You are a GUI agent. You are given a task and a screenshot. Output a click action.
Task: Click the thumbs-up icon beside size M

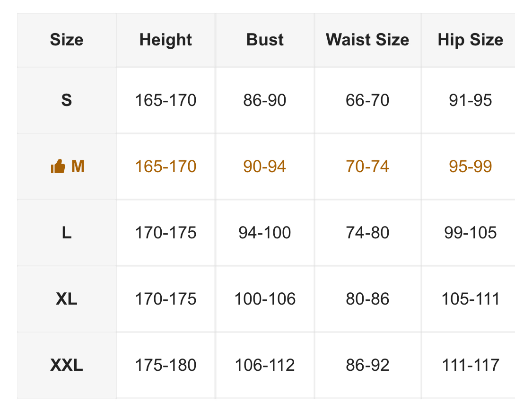(x=58, y=166)
